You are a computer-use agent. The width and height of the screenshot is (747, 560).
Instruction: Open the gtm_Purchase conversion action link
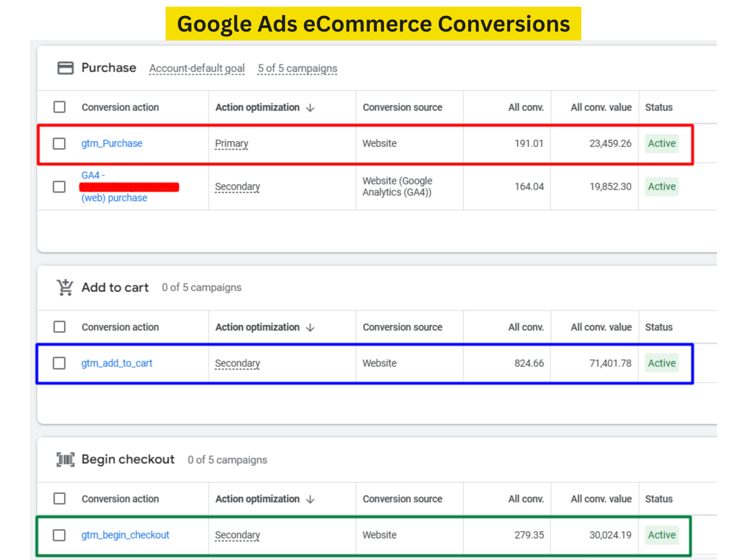tap(112, 143)
